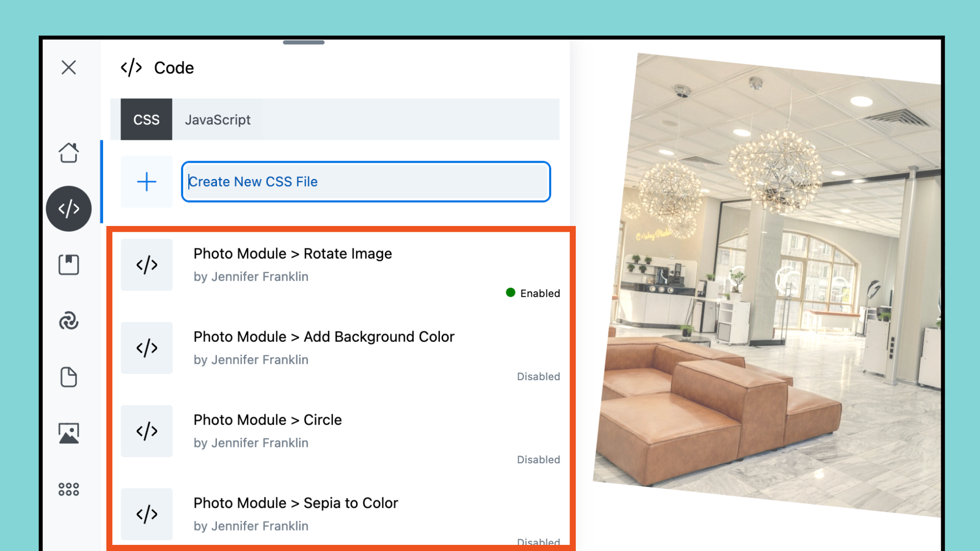This screenshot has height=551, width=980.
Task: Click code icon beside Add Background Color
Action: point(146,348)
